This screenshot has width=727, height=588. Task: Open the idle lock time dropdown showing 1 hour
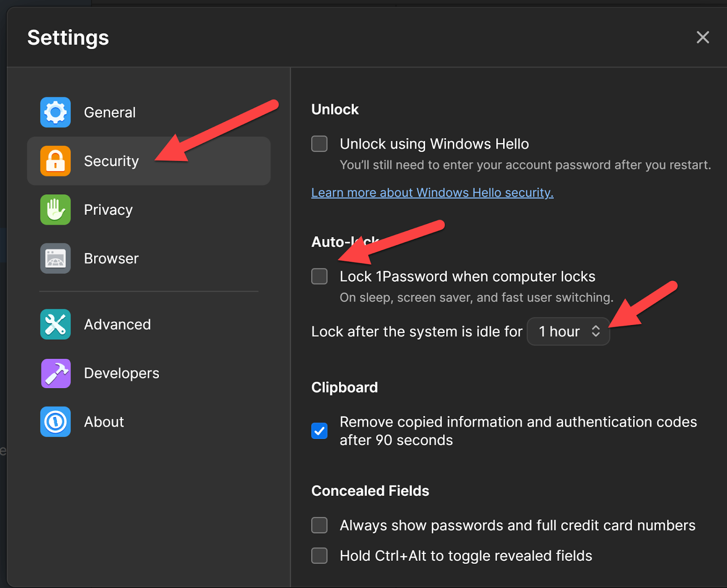[x=568, y=331]
